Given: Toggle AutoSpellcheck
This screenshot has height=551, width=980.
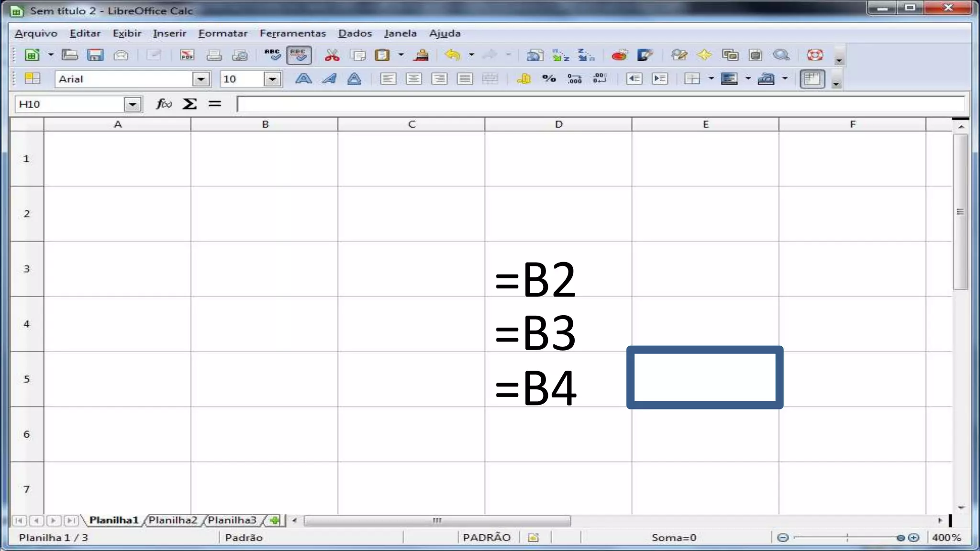Looking at the screenshot, I should (x=299, y=55).
